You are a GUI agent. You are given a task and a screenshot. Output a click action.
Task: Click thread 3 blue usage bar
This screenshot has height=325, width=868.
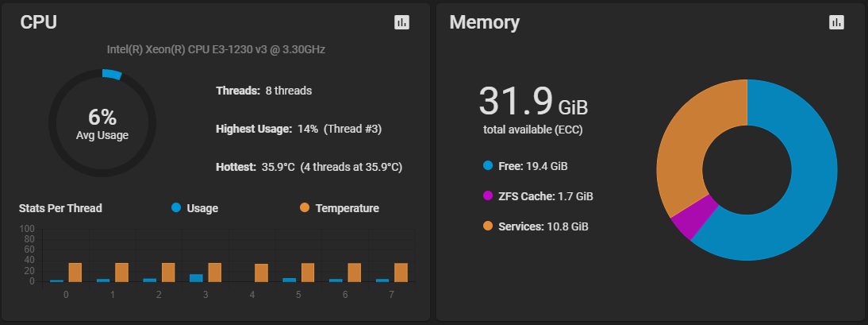click(x=196, y=278)
